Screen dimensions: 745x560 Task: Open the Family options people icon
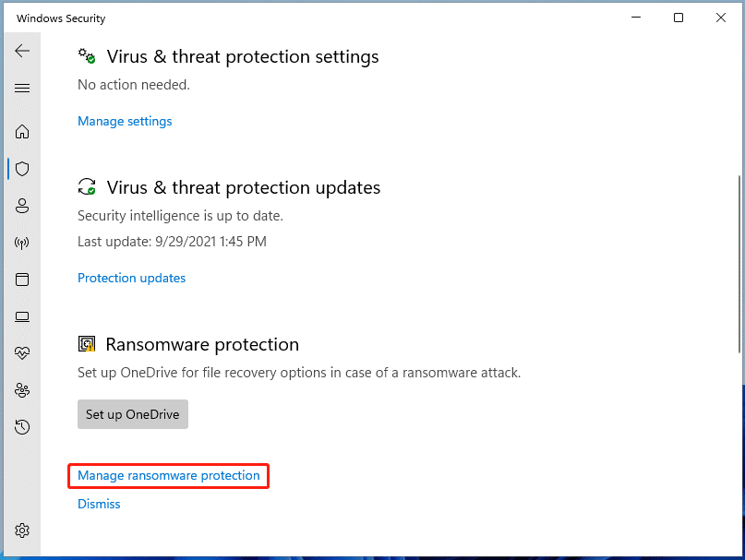pos(22,390)
